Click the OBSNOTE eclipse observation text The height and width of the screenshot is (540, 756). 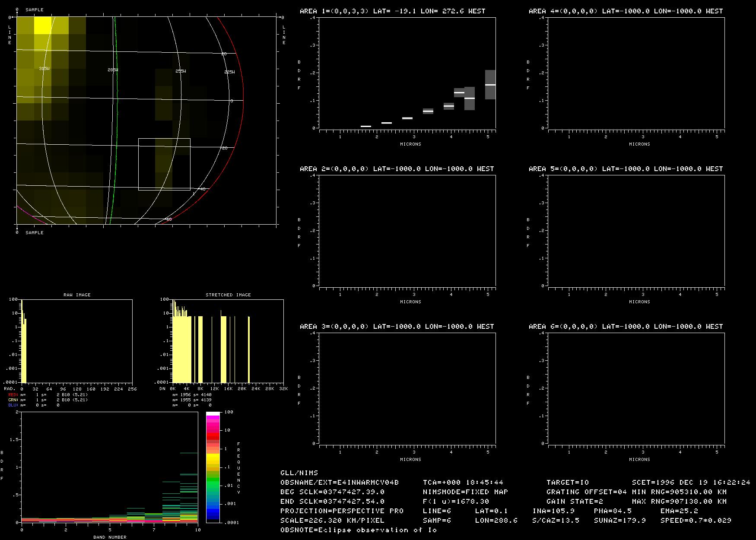(x=359, y=530)
